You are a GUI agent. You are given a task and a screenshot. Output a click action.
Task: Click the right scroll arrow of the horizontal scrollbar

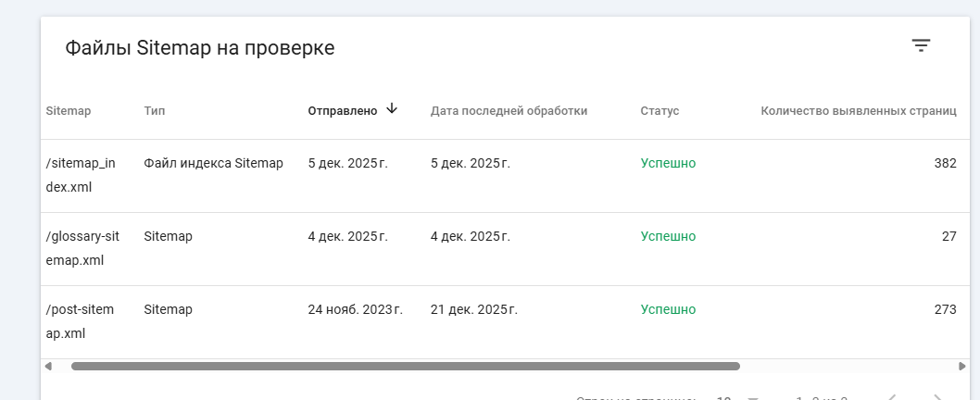pos(961,367)
